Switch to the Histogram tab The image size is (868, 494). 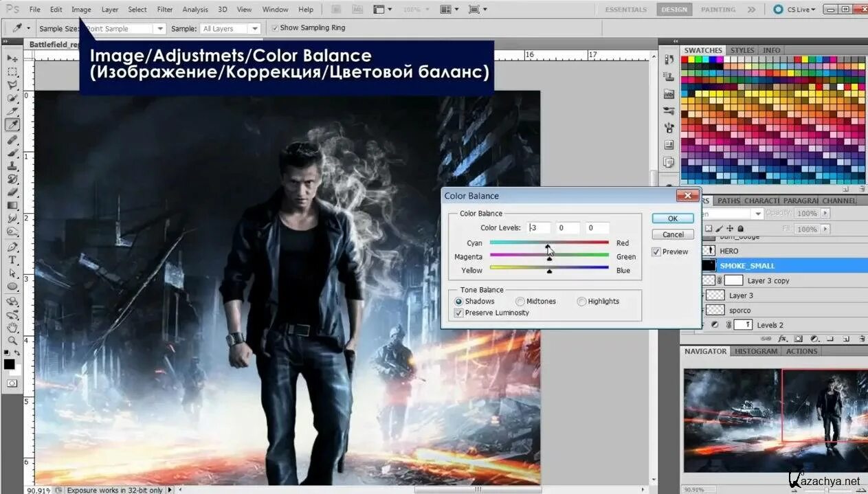pos(756,351)
